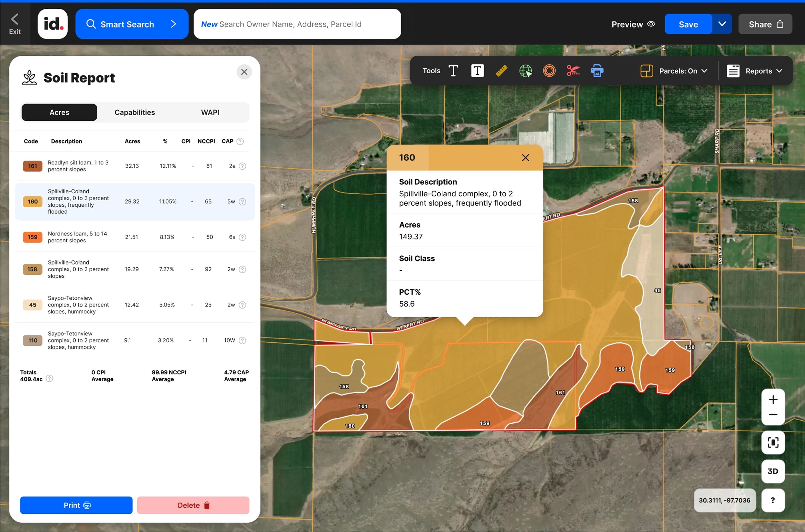Print the soil report
The width and height of the screenshot is (805, 532).
(76, 505)
